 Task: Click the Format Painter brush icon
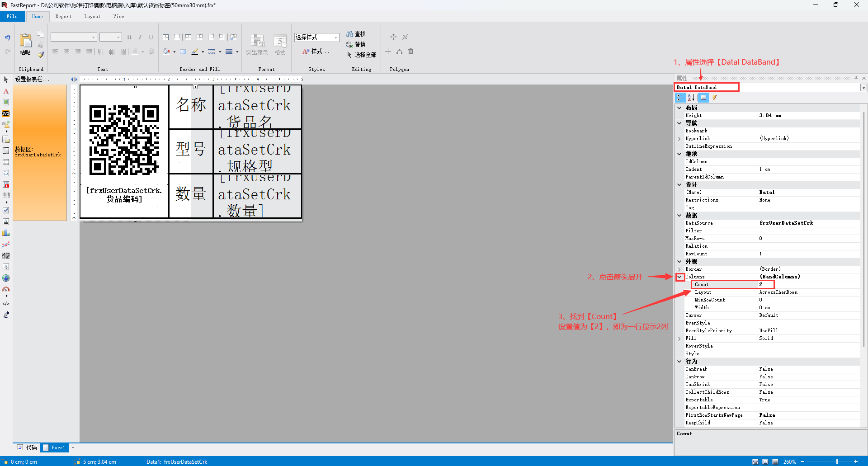[41, 55]
